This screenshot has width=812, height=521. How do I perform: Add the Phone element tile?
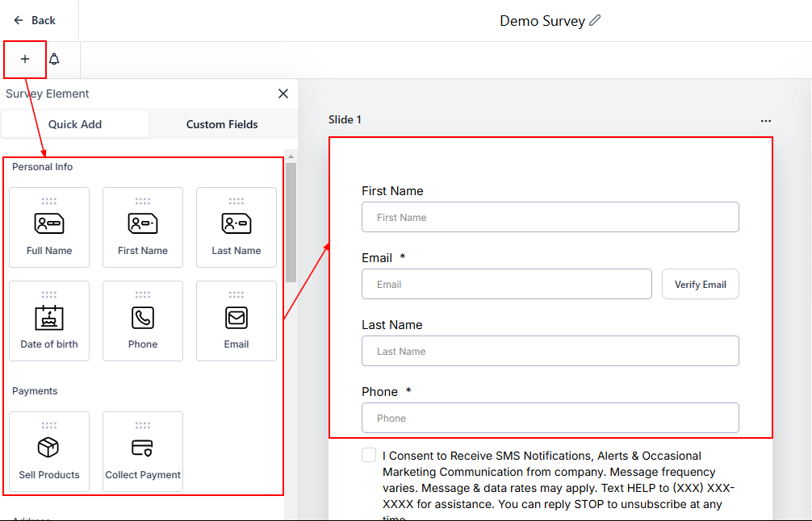click(x=143, y=321)
